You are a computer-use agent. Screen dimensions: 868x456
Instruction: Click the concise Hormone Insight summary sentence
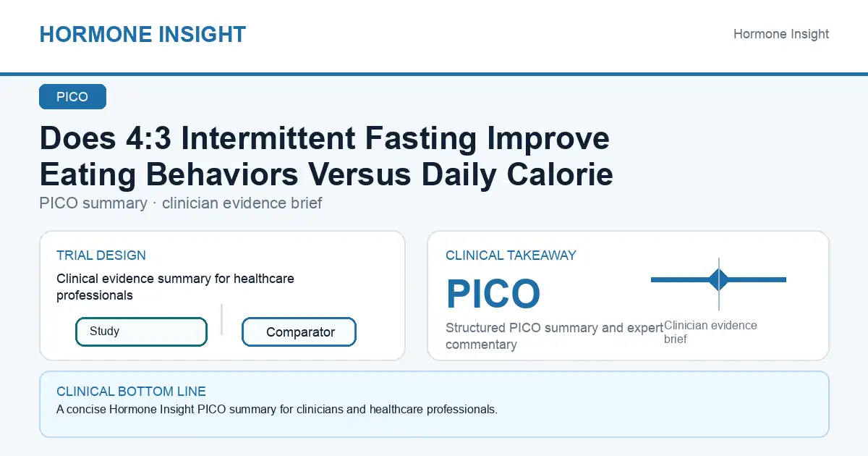(277, 410)
